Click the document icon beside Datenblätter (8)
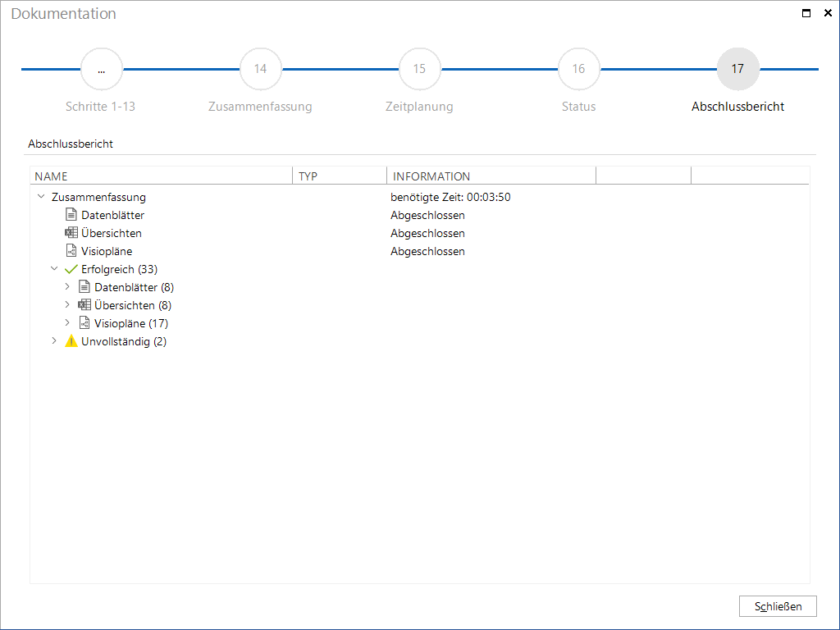The height and width of the screenshot is (630, 840). (x=84, y=286)
